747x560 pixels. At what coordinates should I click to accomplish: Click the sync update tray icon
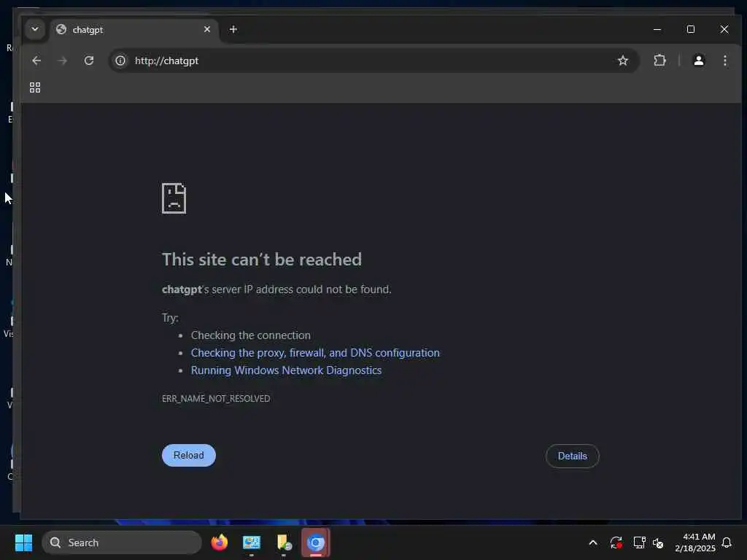click(616, 542)
